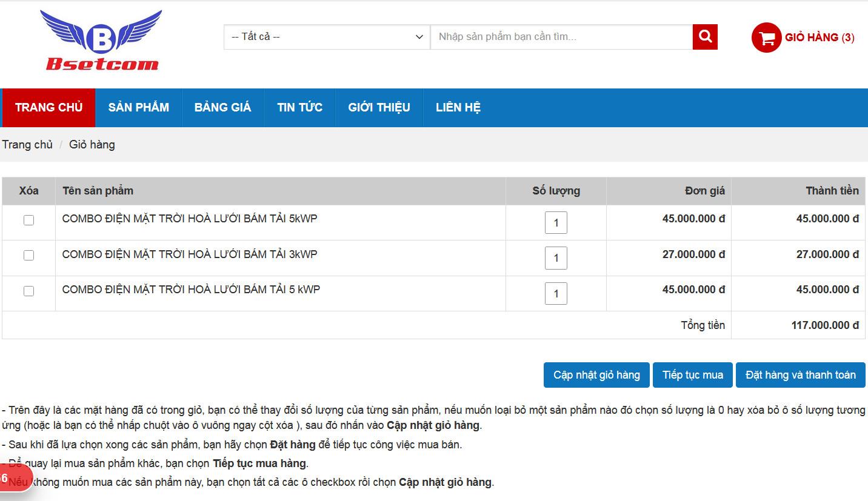Select the TIN TỨC menu item
The width and height of the screenshot is (868, 501).
tap(299, 108)
